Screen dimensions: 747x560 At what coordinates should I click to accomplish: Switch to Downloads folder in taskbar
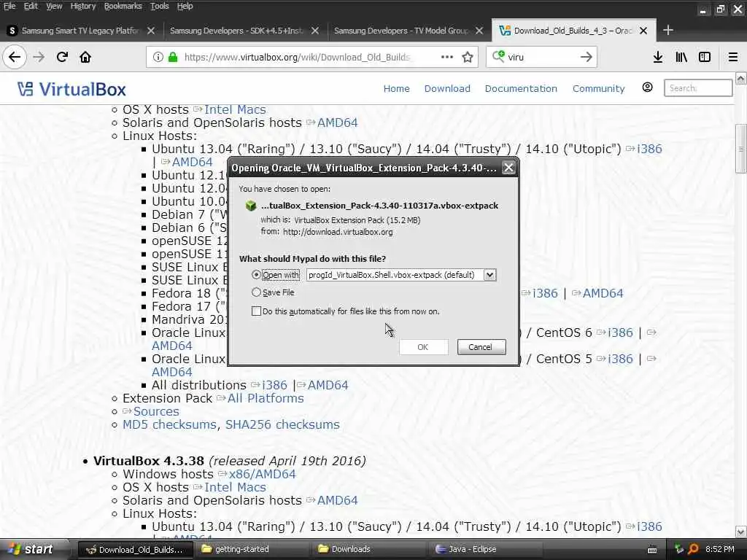pyautogui.click(x=370, y=550)
